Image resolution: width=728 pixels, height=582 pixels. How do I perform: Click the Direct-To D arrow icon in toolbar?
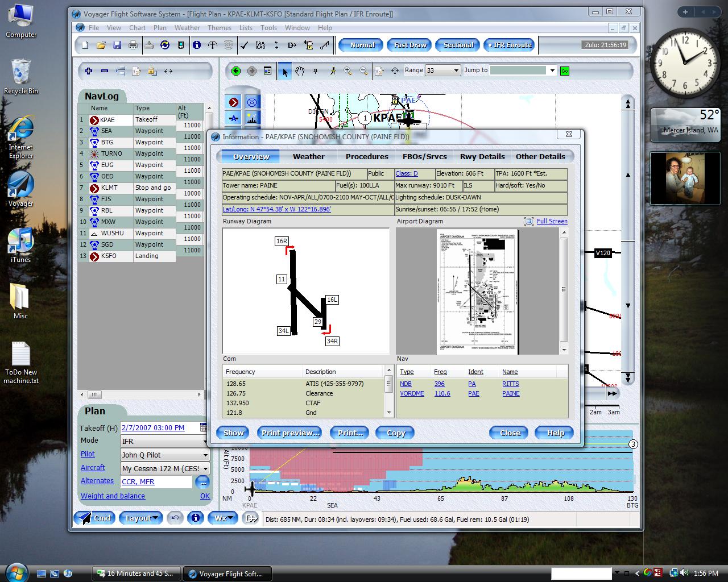[x=292, y=45]
